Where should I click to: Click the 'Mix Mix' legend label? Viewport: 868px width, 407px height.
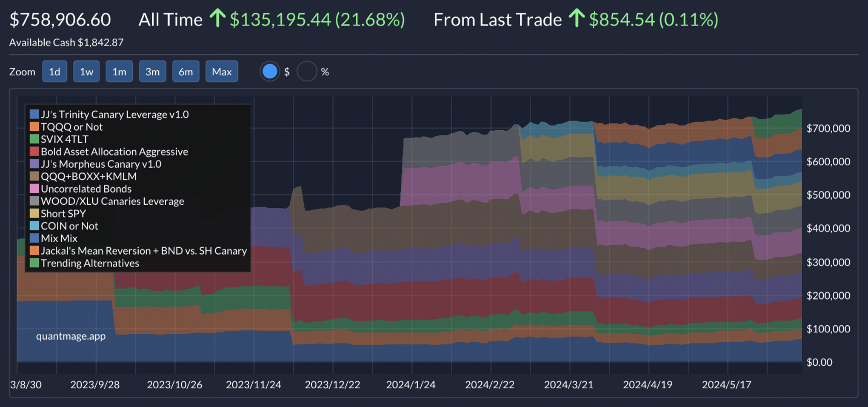click(59, 238)
